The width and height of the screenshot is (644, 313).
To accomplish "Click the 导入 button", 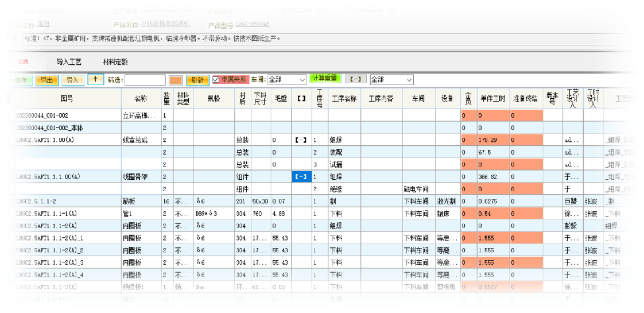I will (73, 80).
